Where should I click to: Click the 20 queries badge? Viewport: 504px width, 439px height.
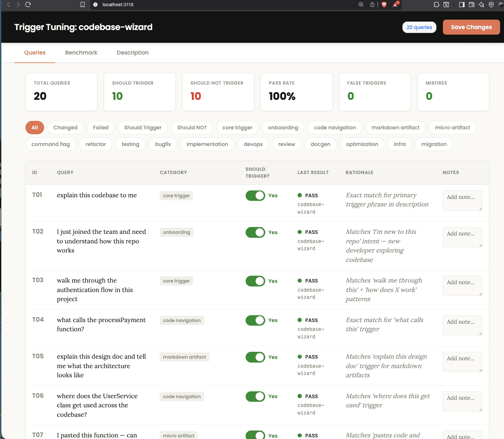point(419,27)
